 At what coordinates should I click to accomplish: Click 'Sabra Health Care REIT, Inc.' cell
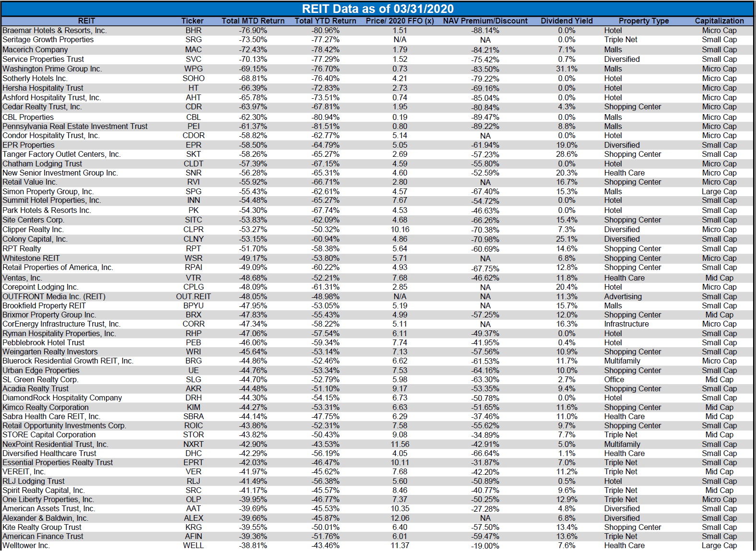[51, 417]
